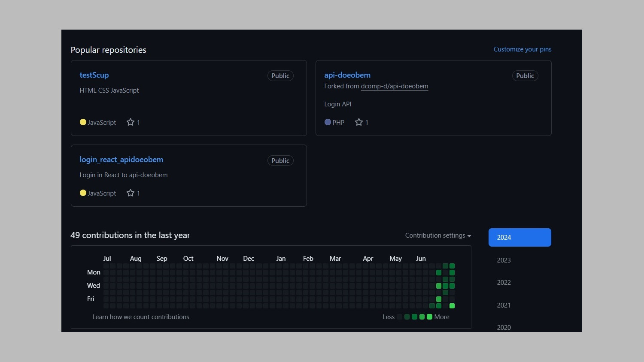Screen dimensions: 644x362
Task: Select the 2024 contributions year
Action: pos(519,238)
